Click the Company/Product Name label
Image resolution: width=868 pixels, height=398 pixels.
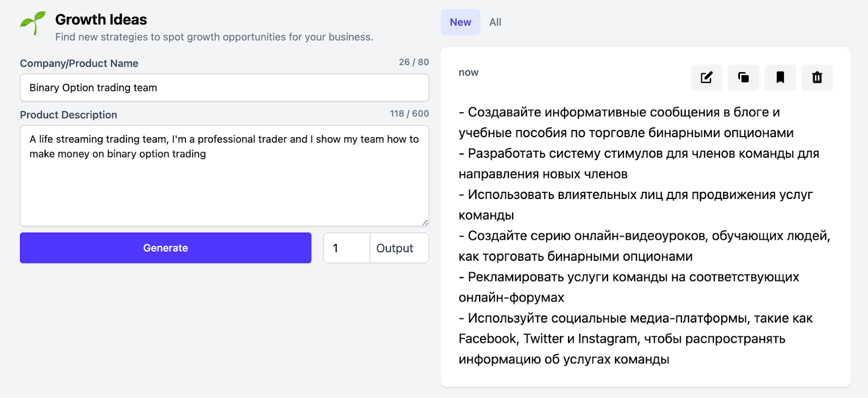pyautogui.click(x=79, y=63)
